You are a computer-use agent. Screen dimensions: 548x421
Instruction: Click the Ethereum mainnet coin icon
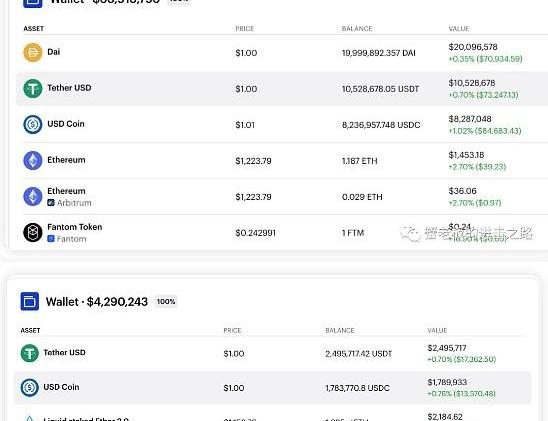pyautogui.click(x=33, y=160)
